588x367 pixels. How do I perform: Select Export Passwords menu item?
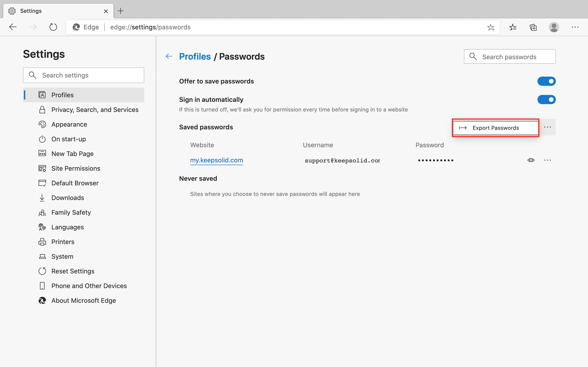pos(495,128)
